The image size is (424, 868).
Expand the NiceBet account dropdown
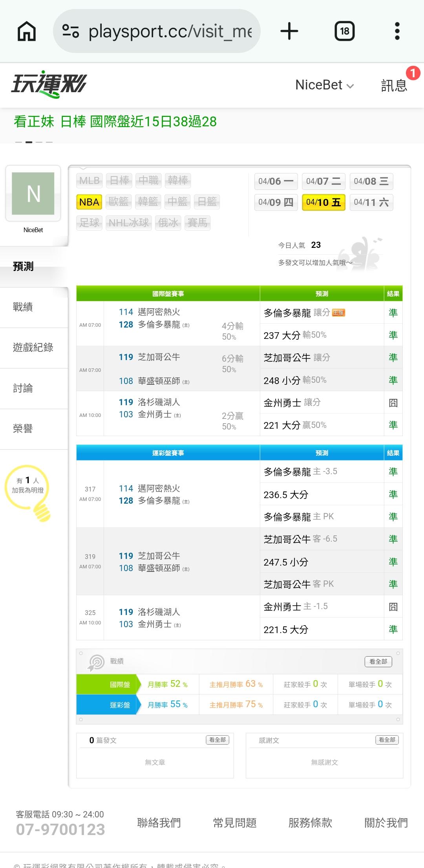[x=324, y=85]
